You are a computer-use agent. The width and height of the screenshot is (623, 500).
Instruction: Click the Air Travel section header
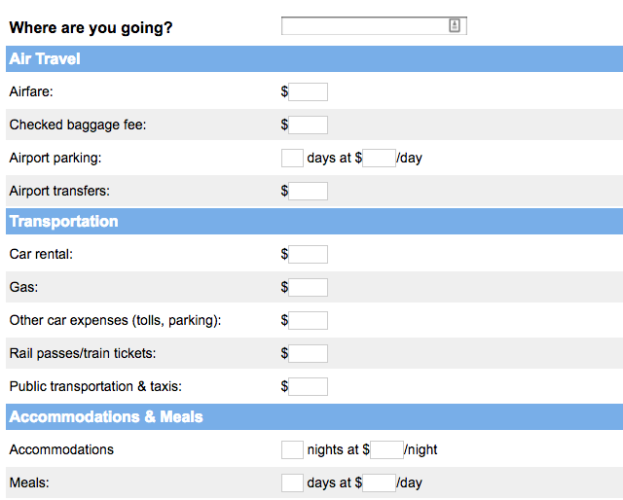45,59
